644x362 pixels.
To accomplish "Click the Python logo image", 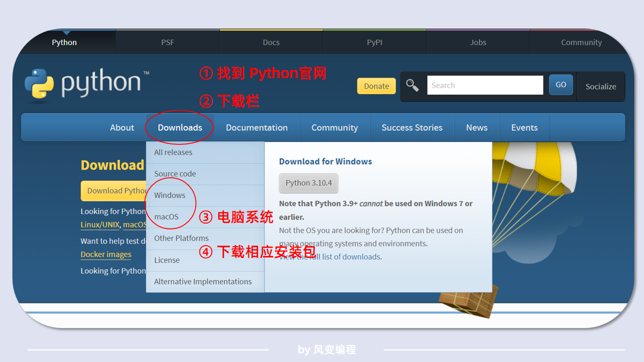I will 87,84.
